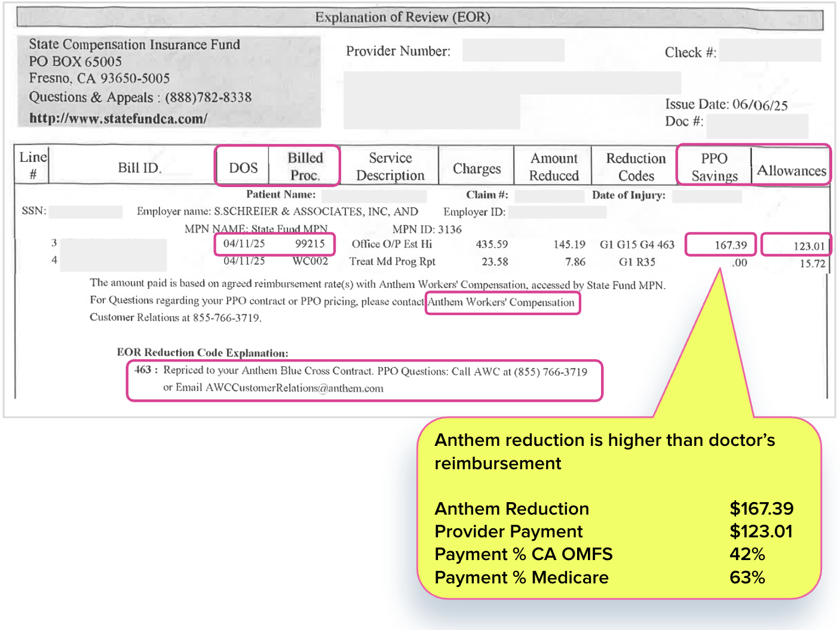Click the 'Charges' column header
Viewport: 840px width, 630px height.
pyautogui.click(x=477, y=169)
